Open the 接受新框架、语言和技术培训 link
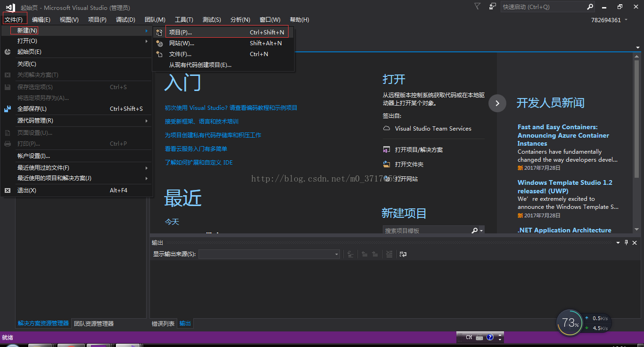Screen dimensions: 644x347 (201, 122)
